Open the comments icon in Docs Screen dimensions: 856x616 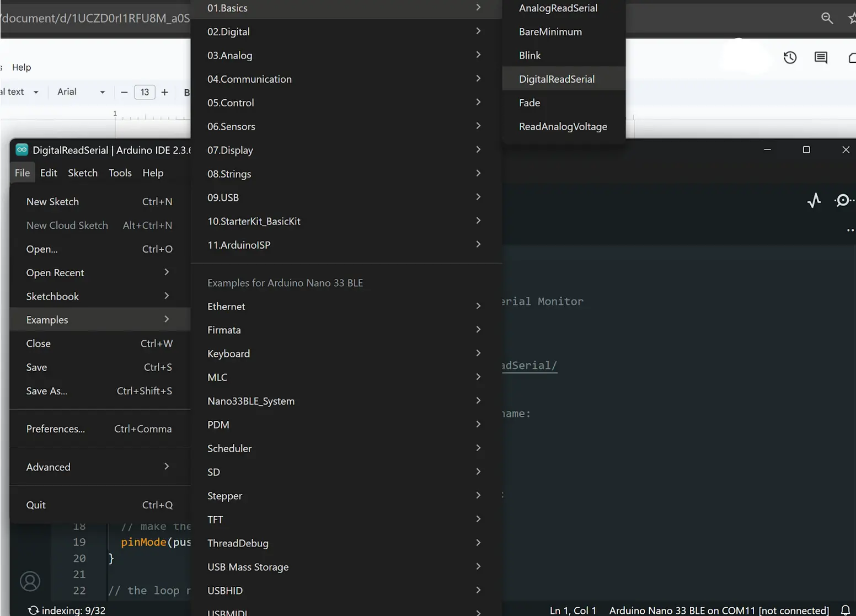(x=821, y=57)
